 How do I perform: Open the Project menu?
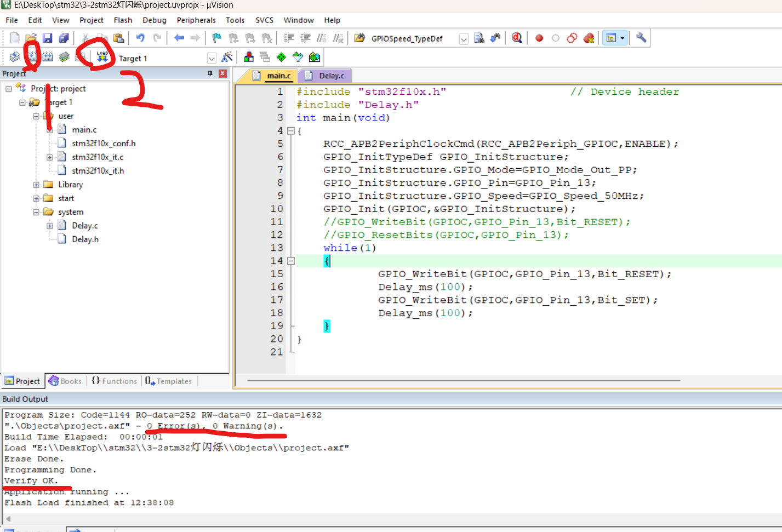[92, 20]
